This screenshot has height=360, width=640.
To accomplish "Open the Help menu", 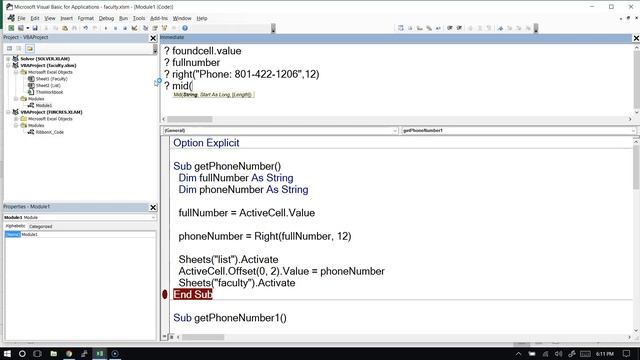I will (202, 18).
